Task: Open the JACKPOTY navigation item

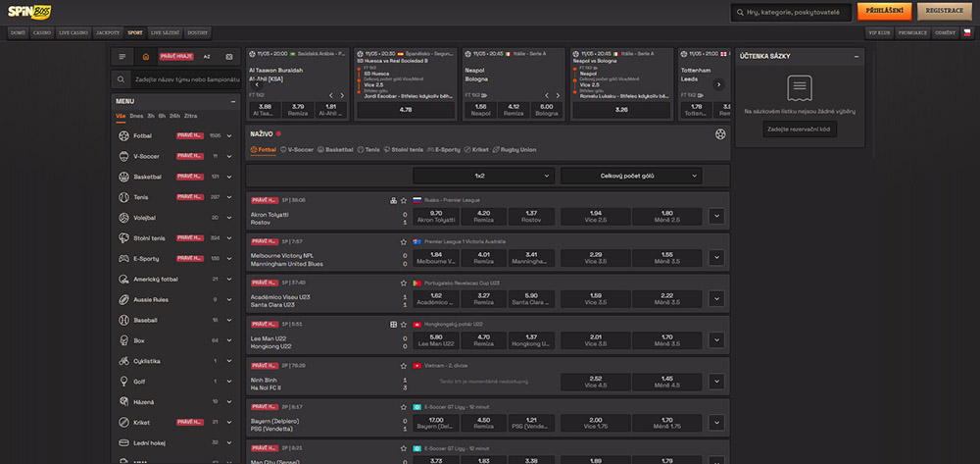Action: [x=108, y=32]
